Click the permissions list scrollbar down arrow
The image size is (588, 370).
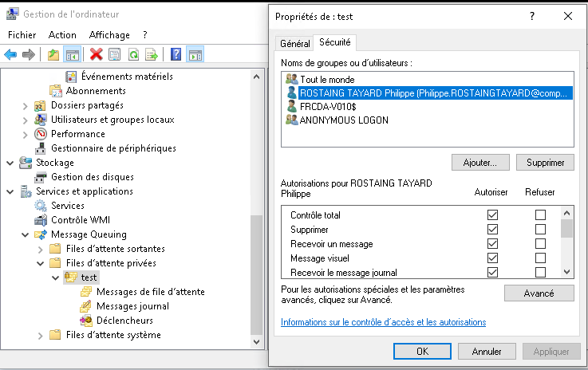pyautogui.click(x=566, y=272)
